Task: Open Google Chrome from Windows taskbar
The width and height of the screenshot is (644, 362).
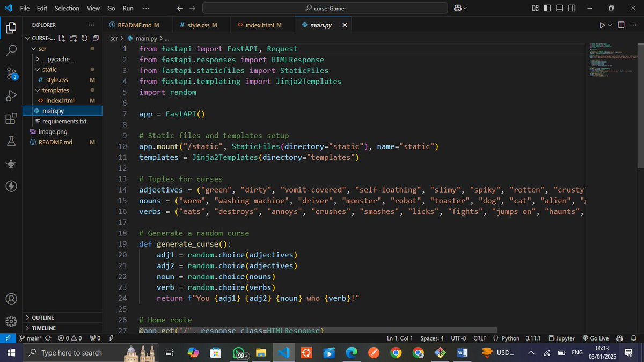Action: click(396, 352)
